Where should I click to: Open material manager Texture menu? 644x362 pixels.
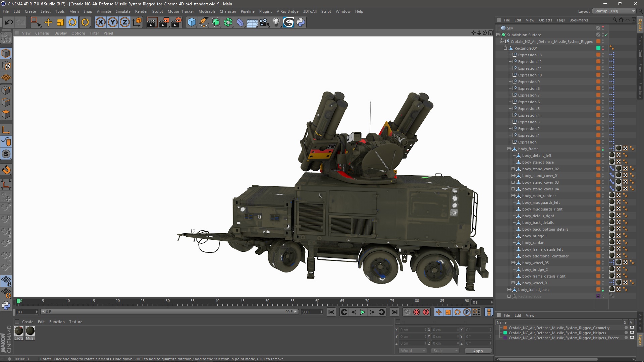tap(75, 322)
